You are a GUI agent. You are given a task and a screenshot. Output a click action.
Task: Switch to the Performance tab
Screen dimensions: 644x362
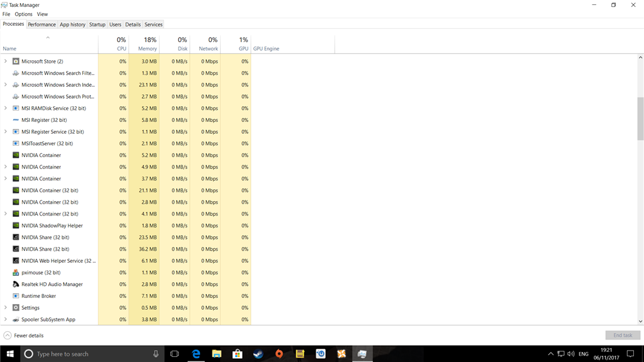point(42,25)
